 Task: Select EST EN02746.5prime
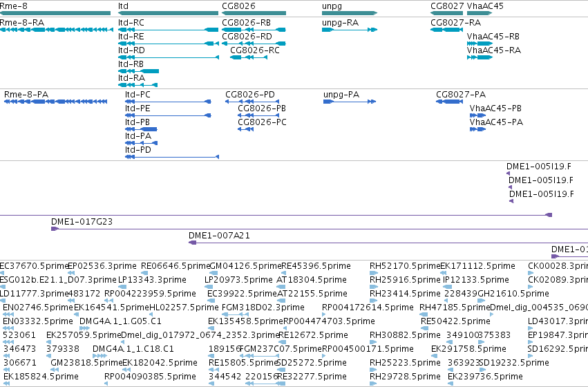pyautogui.click(x=8, y=314)
